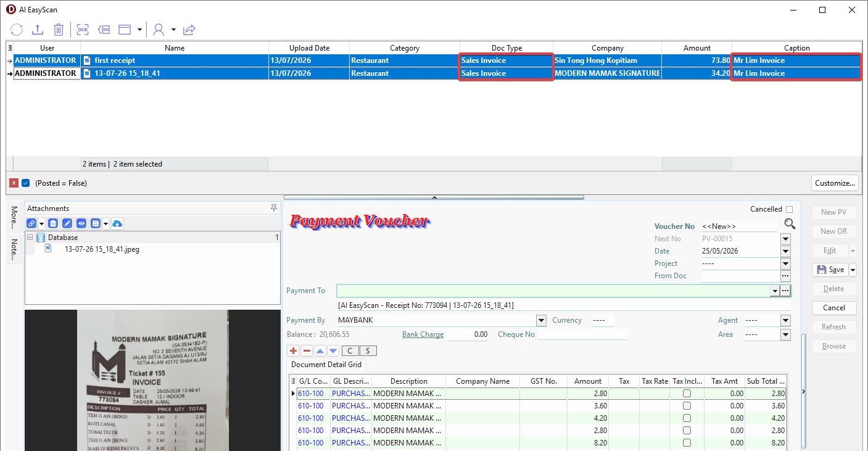The image size is (868, 451).
Task: Click the pencil edit icon in Attachments
Action: click(67, 223)
